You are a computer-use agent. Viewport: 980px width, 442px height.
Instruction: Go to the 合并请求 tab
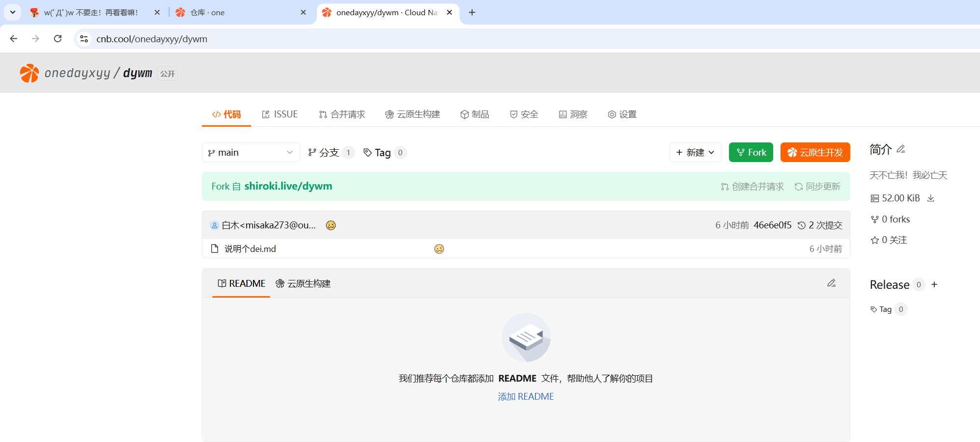[342, 114]
